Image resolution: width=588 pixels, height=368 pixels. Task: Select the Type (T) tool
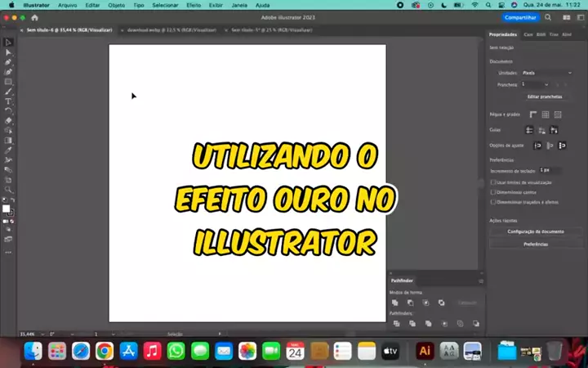point(8,101)
